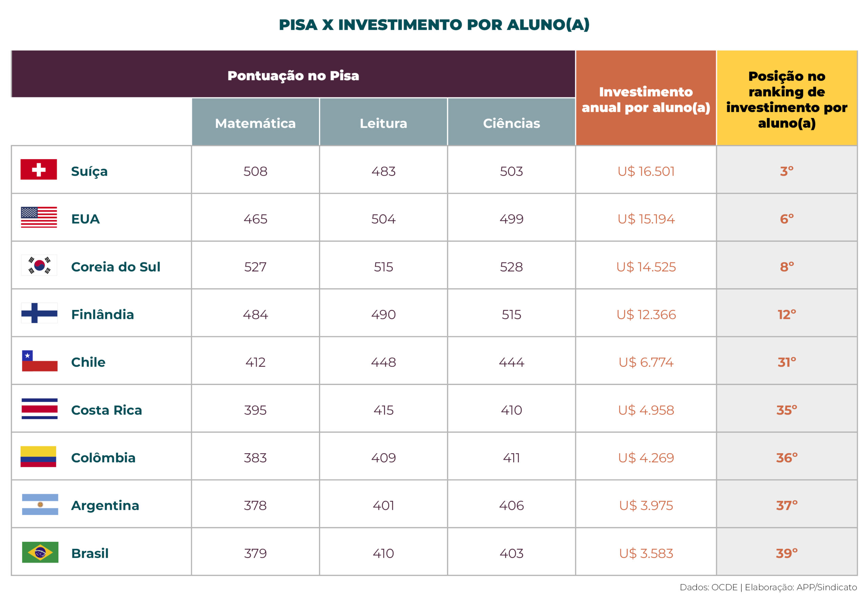Select the South Korea flag
Viewport: 868px width, 597px height.
click(39, 265)
